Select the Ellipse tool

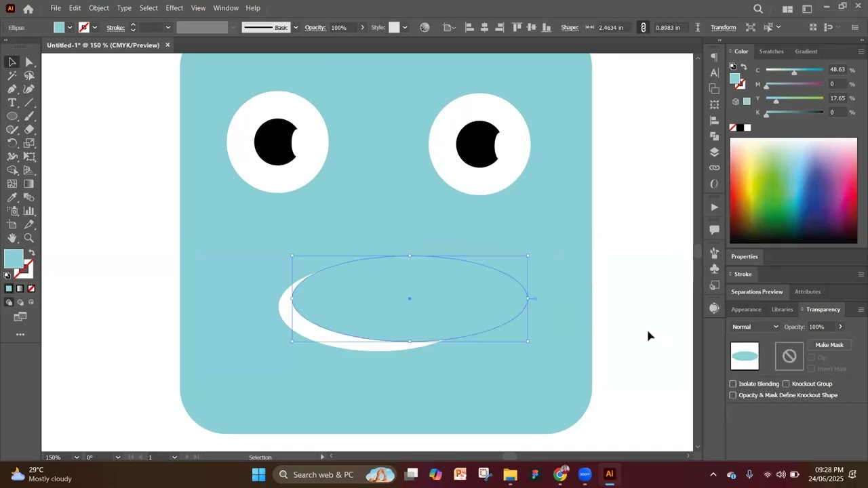tap(12, 116)
